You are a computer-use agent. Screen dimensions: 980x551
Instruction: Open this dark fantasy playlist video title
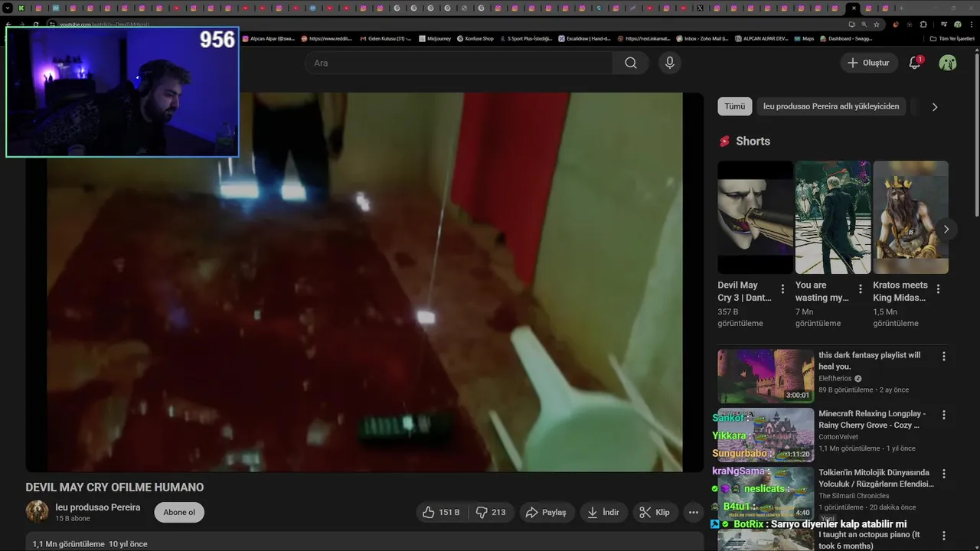click(x=870, y=360)
